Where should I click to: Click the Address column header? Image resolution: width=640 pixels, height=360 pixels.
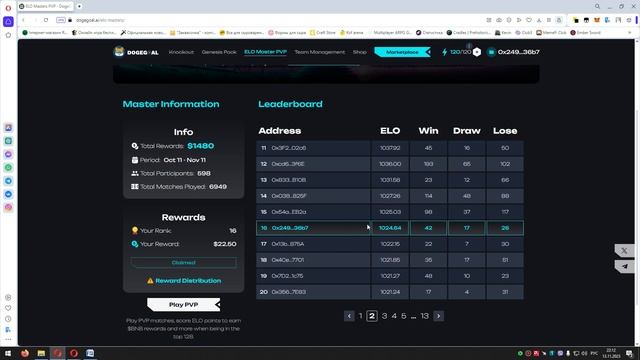tap(280, 131)
